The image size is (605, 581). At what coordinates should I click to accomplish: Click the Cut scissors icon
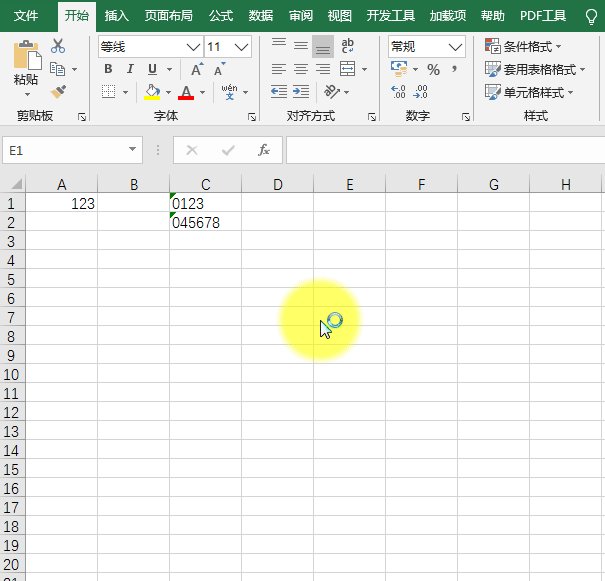click(x=58, y=46)
